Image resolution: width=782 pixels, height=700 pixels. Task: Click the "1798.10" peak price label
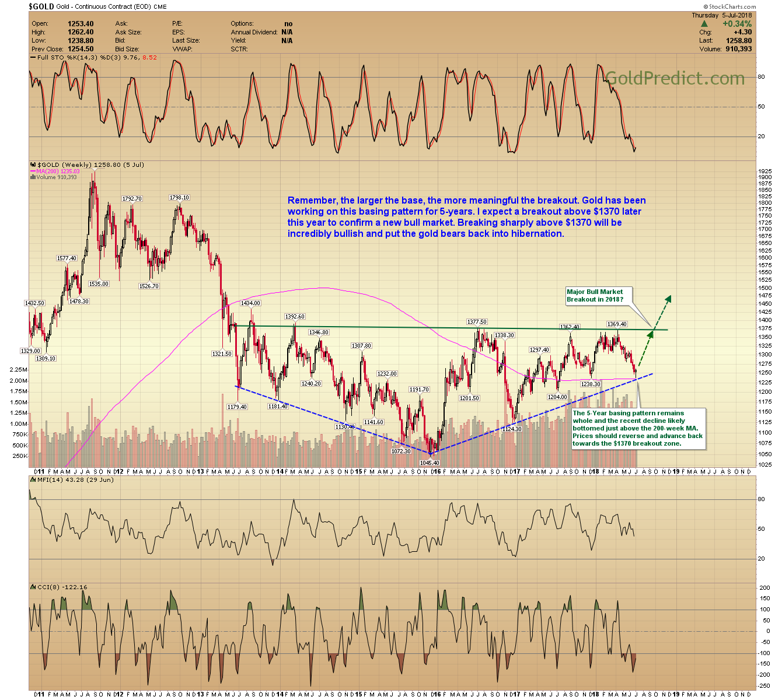[x=179, y=198]
